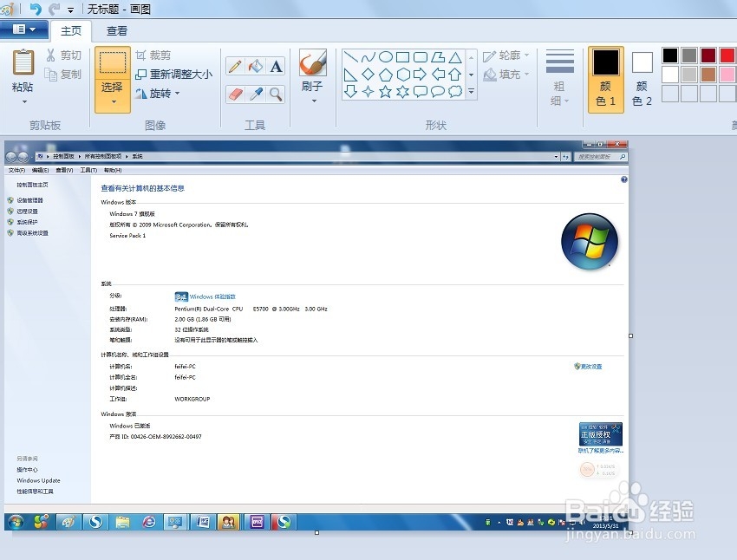Viewport: 737px width, 560px height.
Task: Choose the Oval callout shape
Action: [438, 91]
